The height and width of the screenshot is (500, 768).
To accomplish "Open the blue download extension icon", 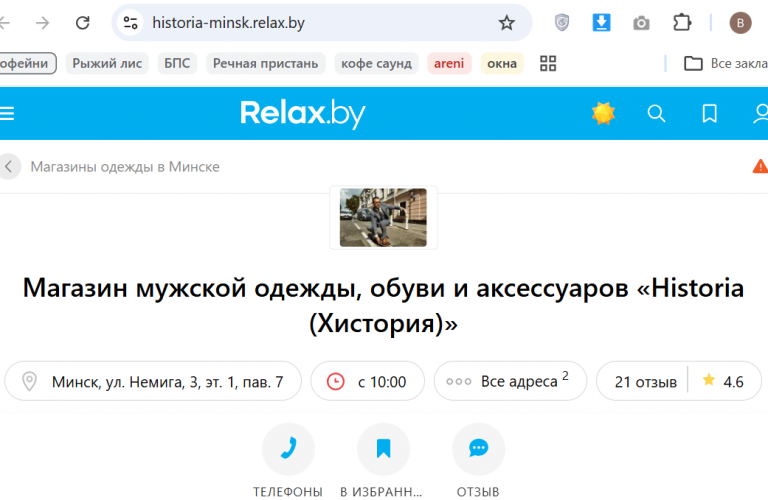I will point(601,23).
